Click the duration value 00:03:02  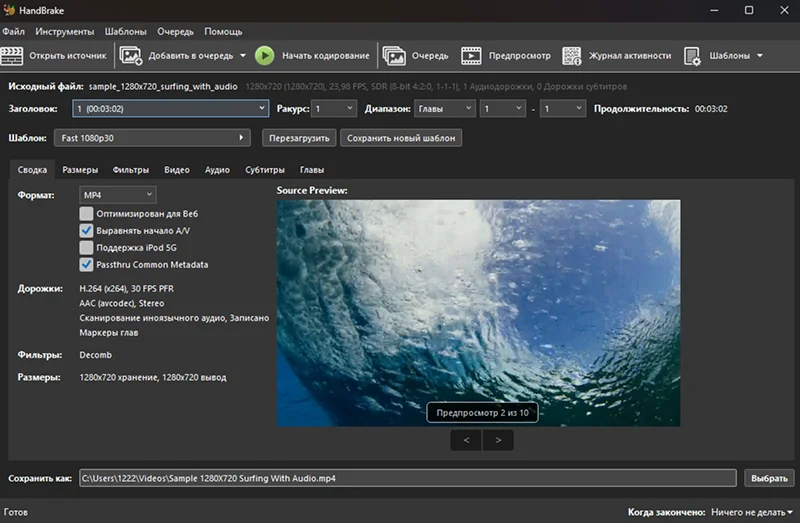[711, 109]
